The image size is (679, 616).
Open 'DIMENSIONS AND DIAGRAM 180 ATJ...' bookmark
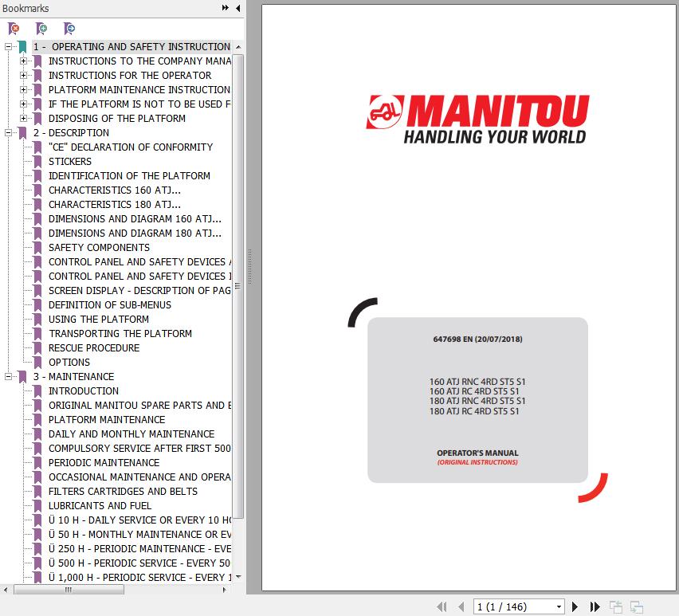click(135, 233)
